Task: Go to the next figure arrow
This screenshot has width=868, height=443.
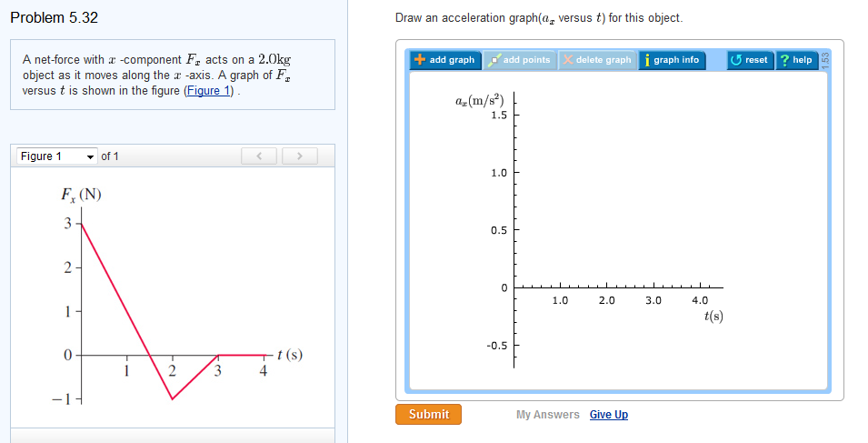Action: pyautogui.click(x=299, y=156)
